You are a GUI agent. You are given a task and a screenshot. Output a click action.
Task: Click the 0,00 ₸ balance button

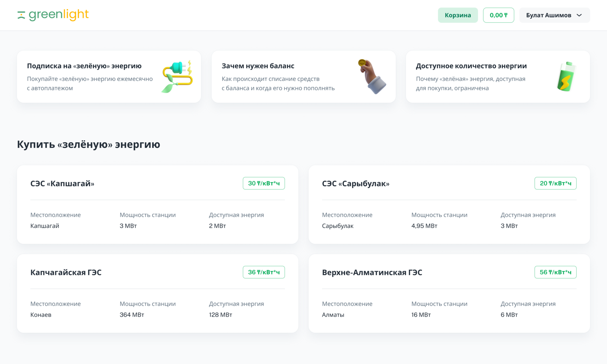pos(498,15)
